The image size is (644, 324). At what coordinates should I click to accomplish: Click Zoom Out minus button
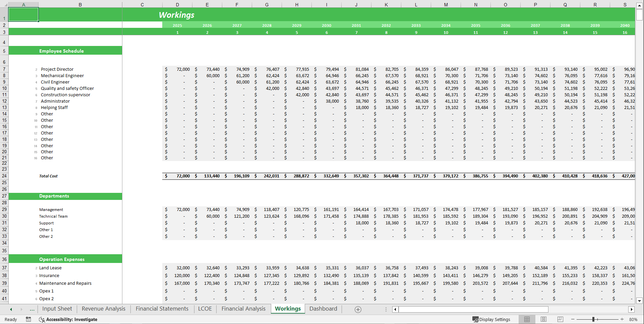[573, 319]
